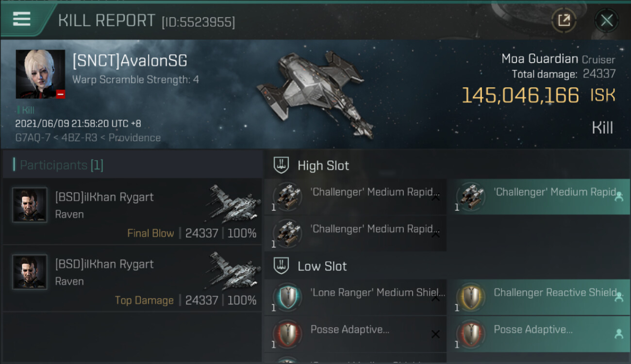Select the 'Lone Ranger' Medium Shield module

click(356, 297)
